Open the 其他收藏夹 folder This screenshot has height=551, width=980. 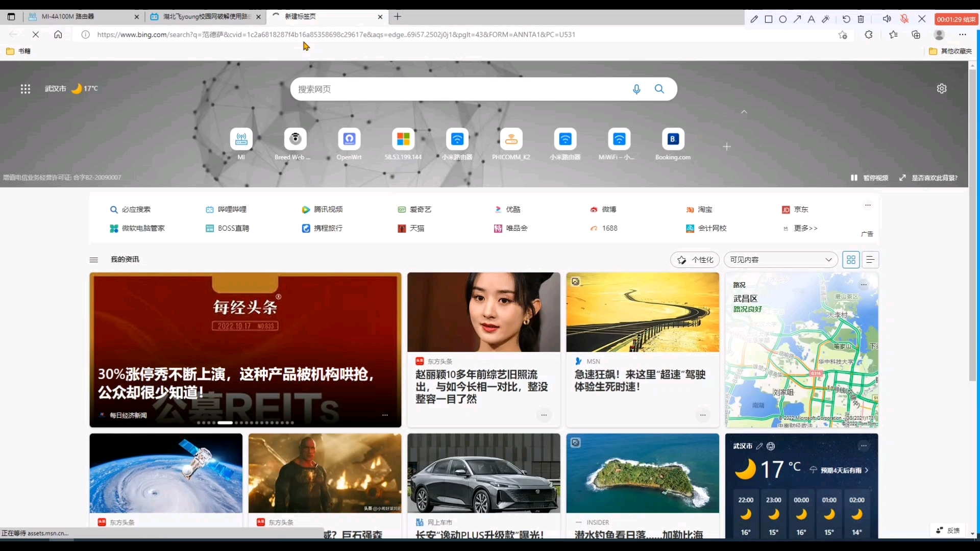[950, 51]
